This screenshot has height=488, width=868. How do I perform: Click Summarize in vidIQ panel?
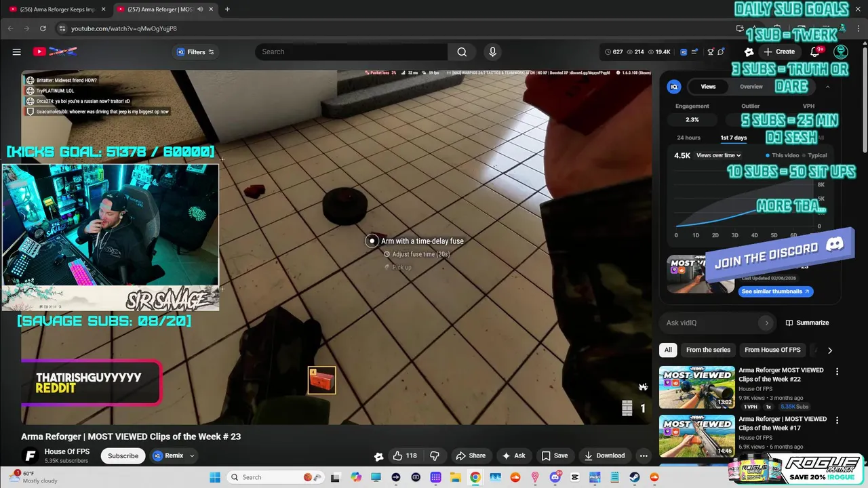click(x=807, y=323)
